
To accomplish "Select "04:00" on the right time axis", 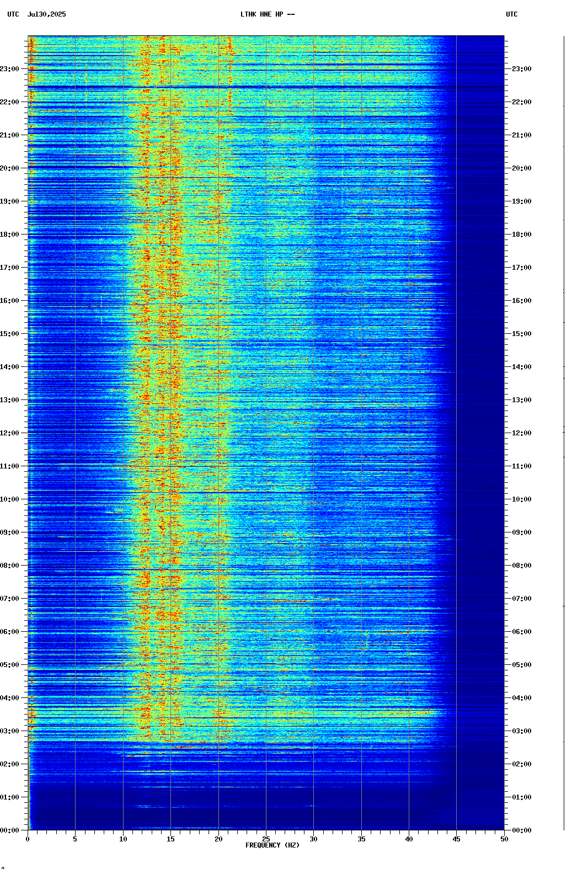I will 522,698.
